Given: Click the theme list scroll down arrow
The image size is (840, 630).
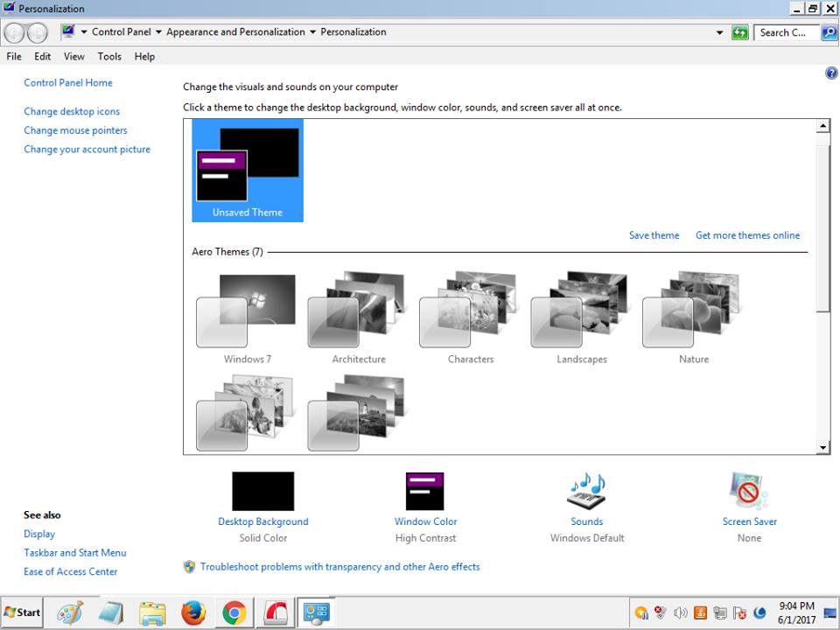Looking at the screenshot, I should pos(822,447).
